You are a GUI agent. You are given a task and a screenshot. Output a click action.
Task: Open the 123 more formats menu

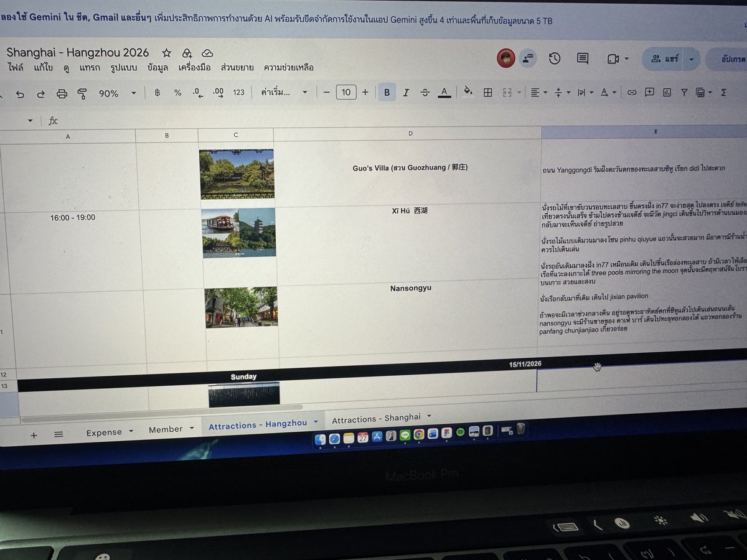[x=238, y=93]
